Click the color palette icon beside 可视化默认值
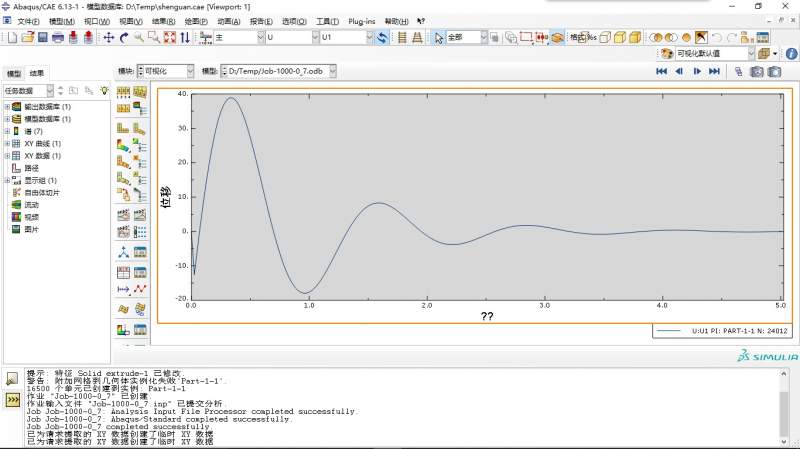The image size is (800, 449). pos(666,54)
